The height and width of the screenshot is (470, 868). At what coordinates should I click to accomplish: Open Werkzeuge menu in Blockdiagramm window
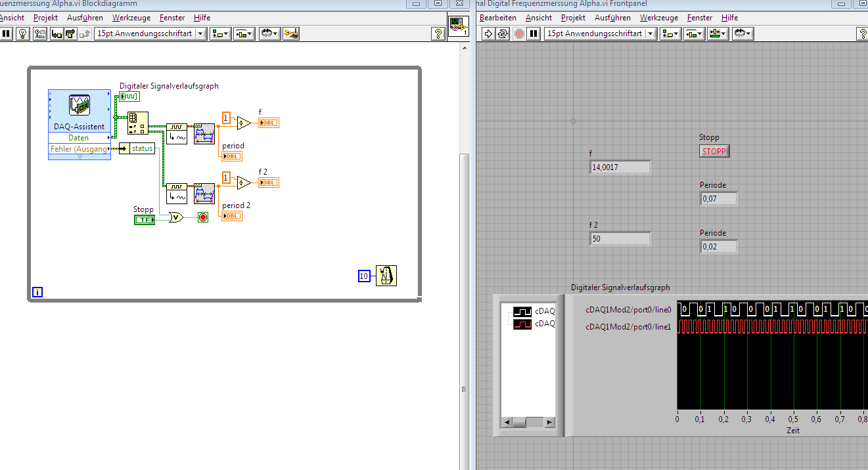coord(131,18)
